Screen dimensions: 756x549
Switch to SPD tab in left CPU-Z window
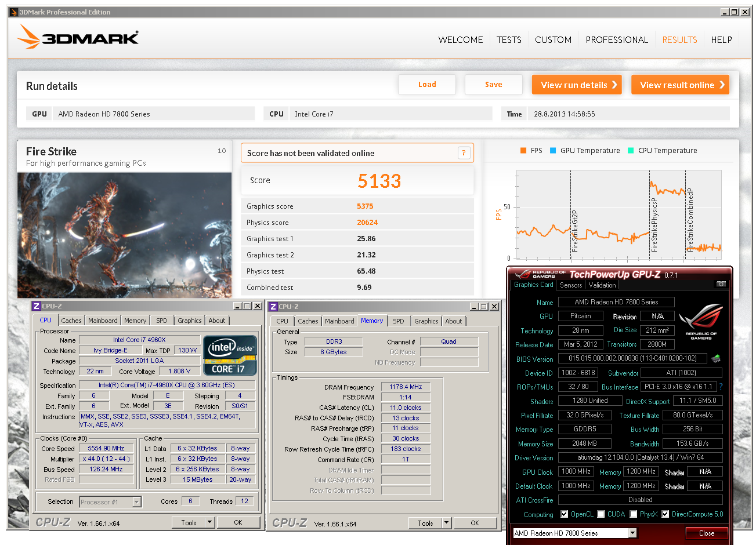coord(162,321)
